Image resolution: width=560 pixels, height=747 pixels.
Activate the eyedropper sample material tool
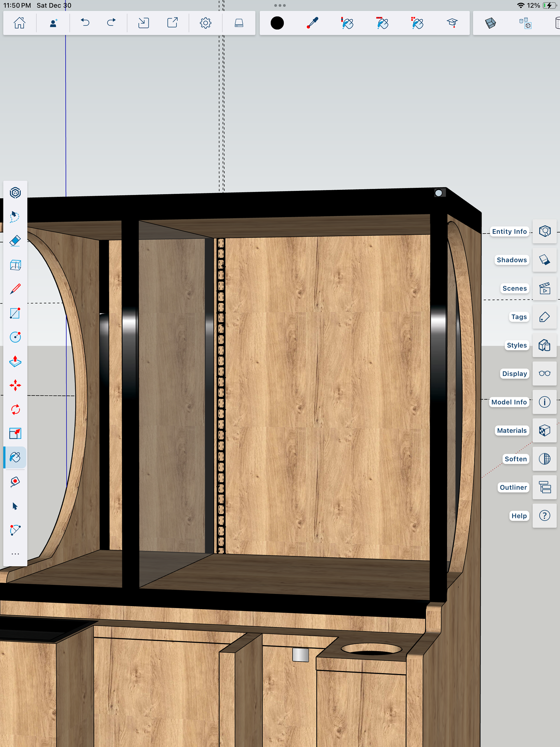pyautogui.click(x=312, y=23)
